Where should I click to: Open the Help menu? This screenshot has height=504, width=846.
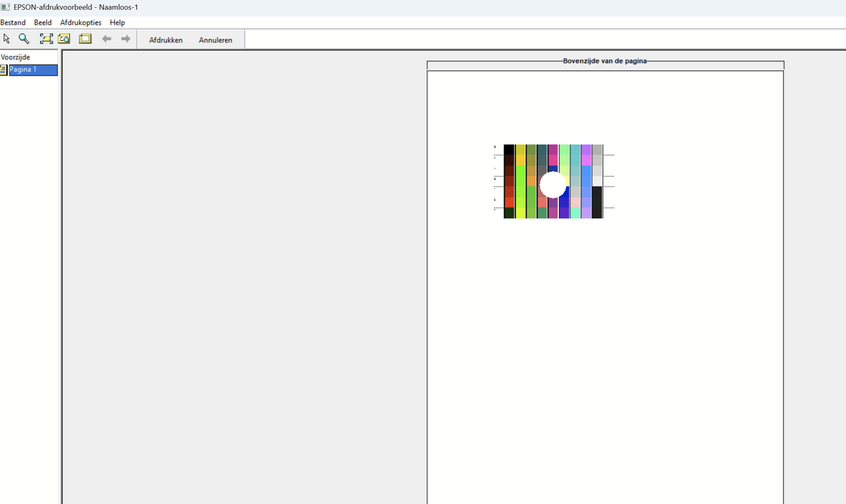(x=117, y=23)
